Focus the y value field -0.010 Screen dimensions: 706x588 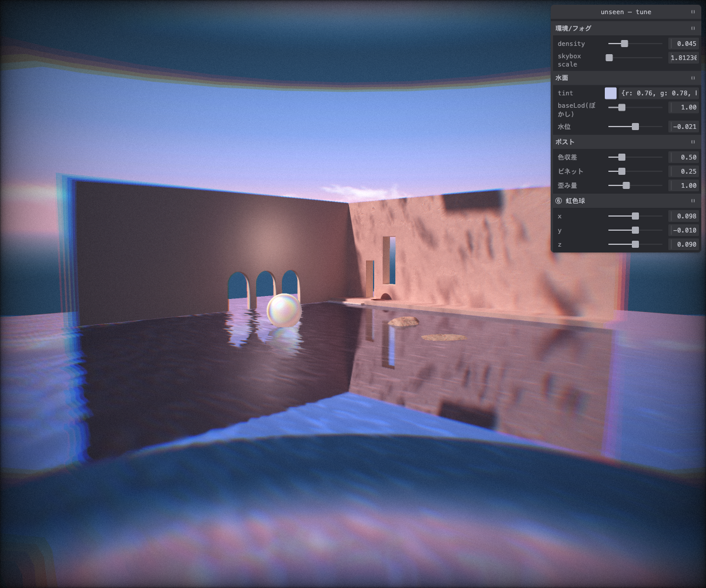(684, 230)
